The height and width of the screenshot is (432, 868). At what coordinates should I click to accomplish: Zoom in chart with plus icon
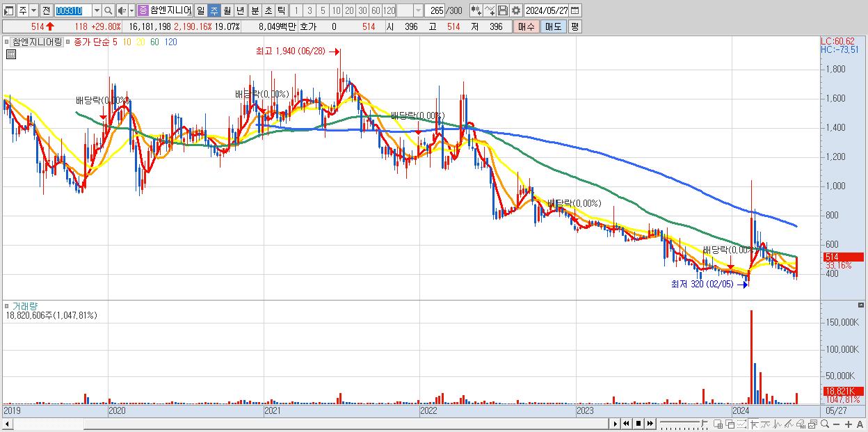pyautogui.click(x=849, y=424)
